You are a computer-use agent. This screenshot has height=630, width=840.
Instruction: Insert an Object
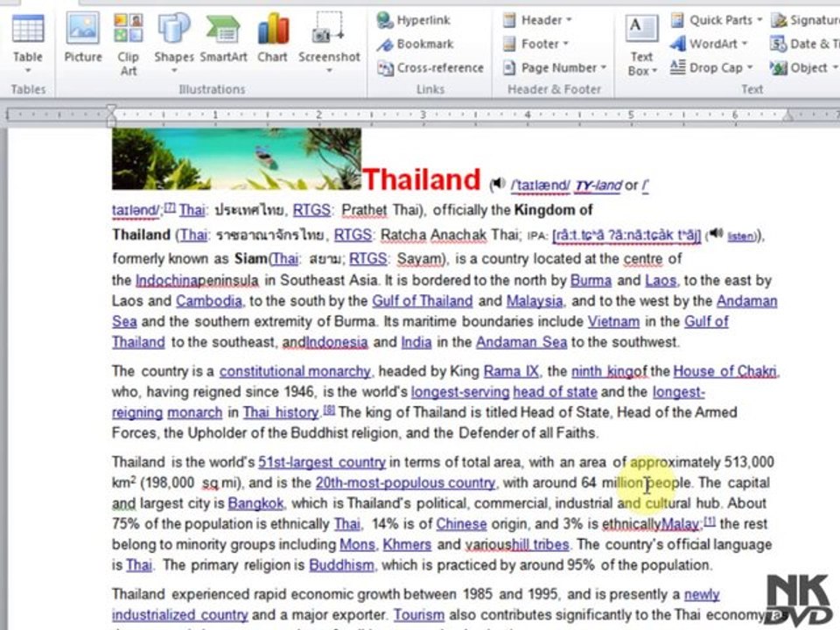click(803, 68)
